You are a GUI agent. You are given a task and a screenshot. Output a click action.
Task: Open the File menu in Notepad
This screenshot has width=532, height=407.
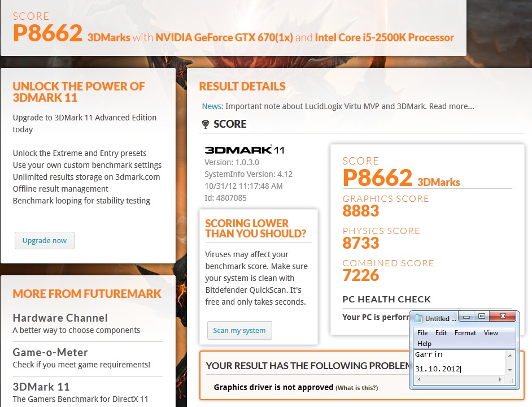pos(422,333)
